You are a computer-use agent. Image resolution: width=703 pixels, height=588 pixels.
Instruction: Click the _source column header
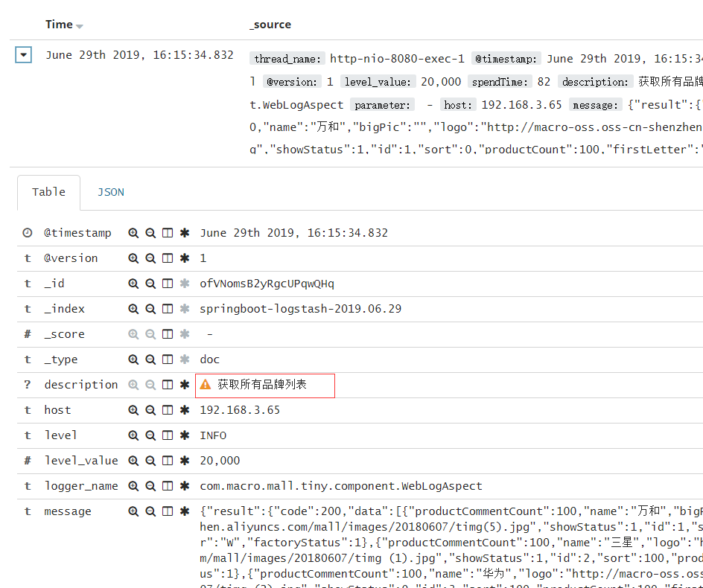tap(270, 25)
